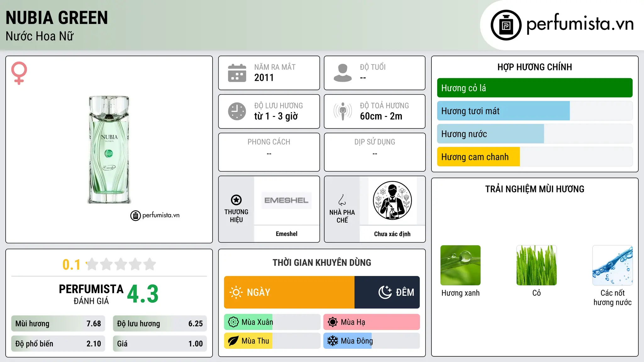The image size is (644, 362).
Task: Open the Emeshel brand name link
Action: tap(286, 234)
